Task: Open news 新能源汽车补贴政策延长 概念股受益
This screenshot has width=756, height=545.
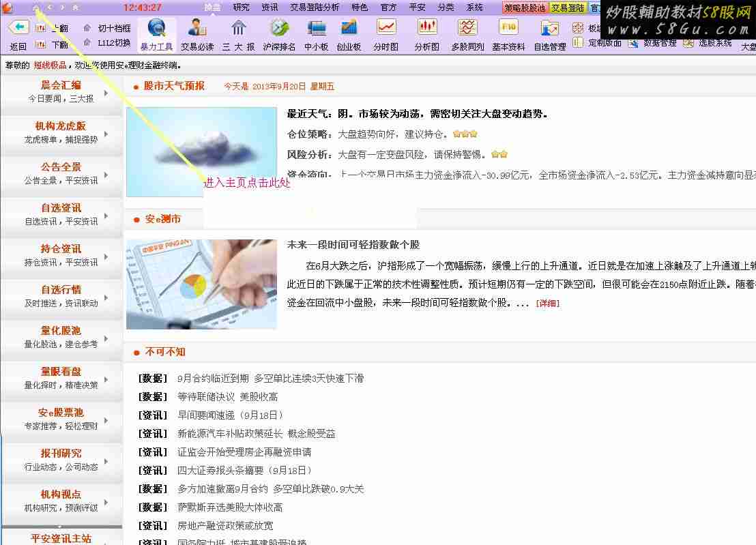Action: [257, 433]
